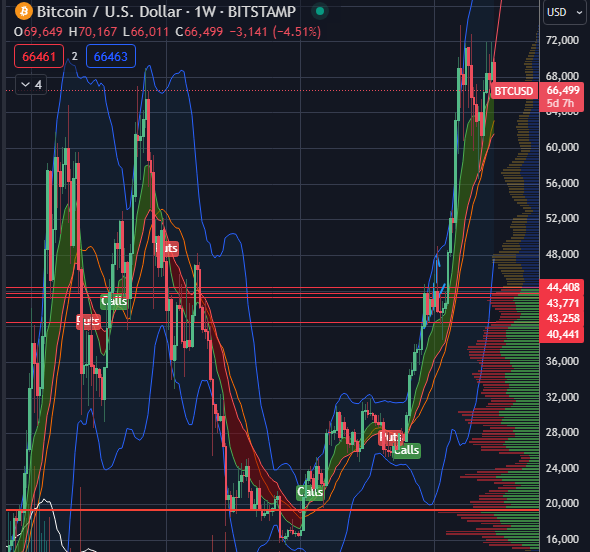Open the USD currency dropdown
This screenshot has height=552, width=590.
click(564, 12)
